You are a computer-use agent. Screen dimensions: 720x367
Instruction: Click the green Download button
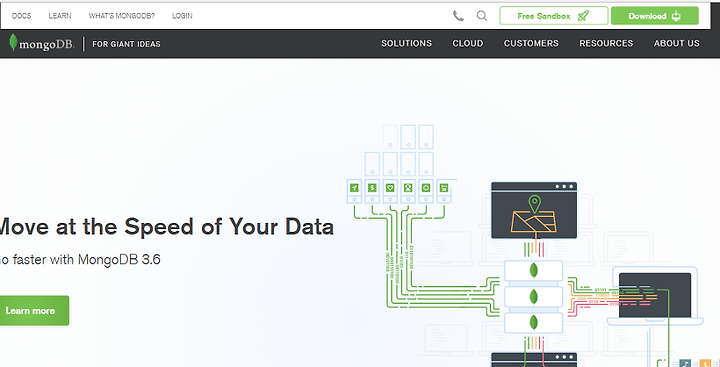655,16
